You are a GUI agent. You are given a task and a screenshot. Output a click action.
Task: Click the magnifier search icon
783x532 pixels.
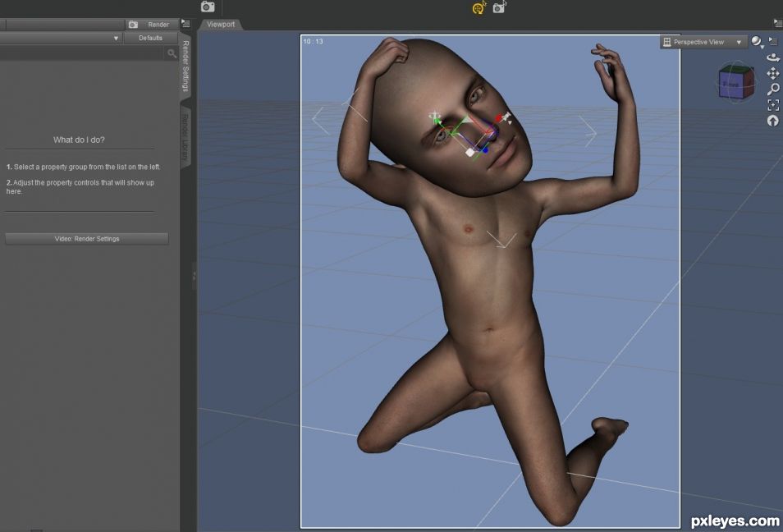pos(172,53)
